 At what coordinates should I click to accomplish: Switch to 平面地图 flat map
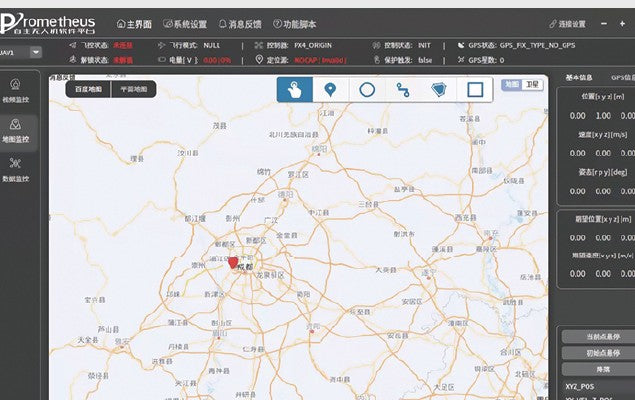(134, 89)
